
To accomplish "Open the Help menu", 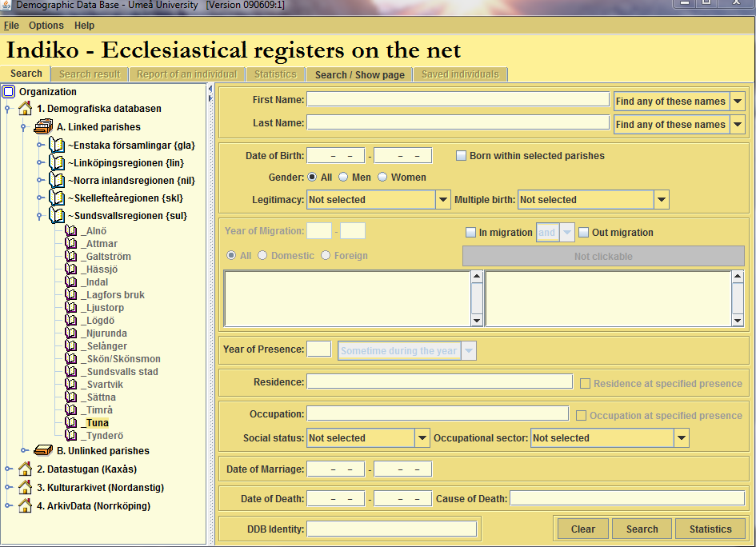I will click(x=84, y=26).
